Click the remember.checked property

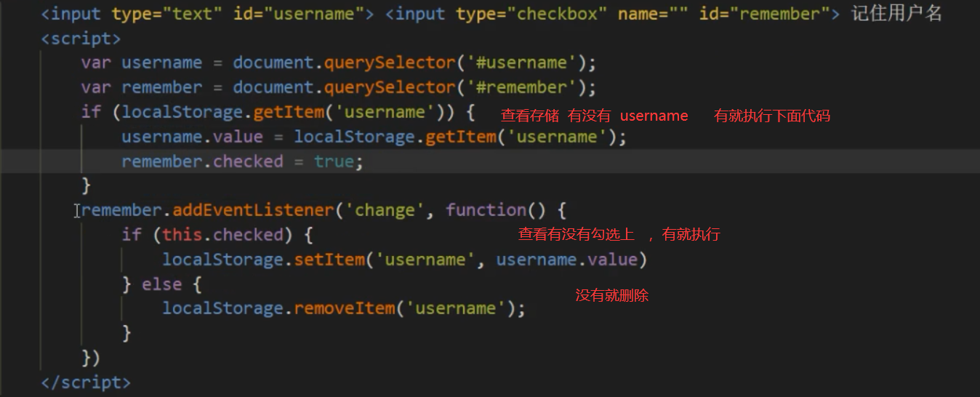[202, 161]
